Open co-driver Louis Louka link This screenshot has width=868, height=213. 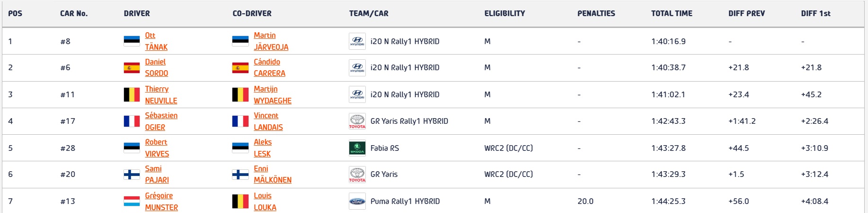tap(265, 201)
